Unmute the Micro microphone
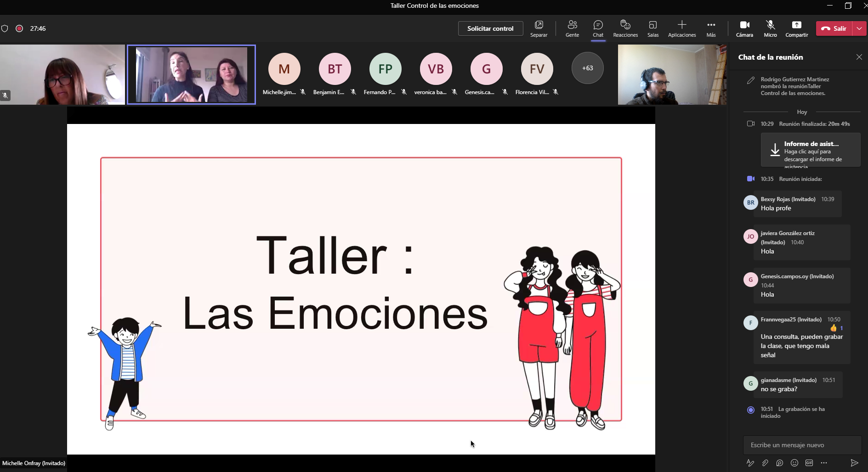Screen dimensions: 868x472 [770, 28]
